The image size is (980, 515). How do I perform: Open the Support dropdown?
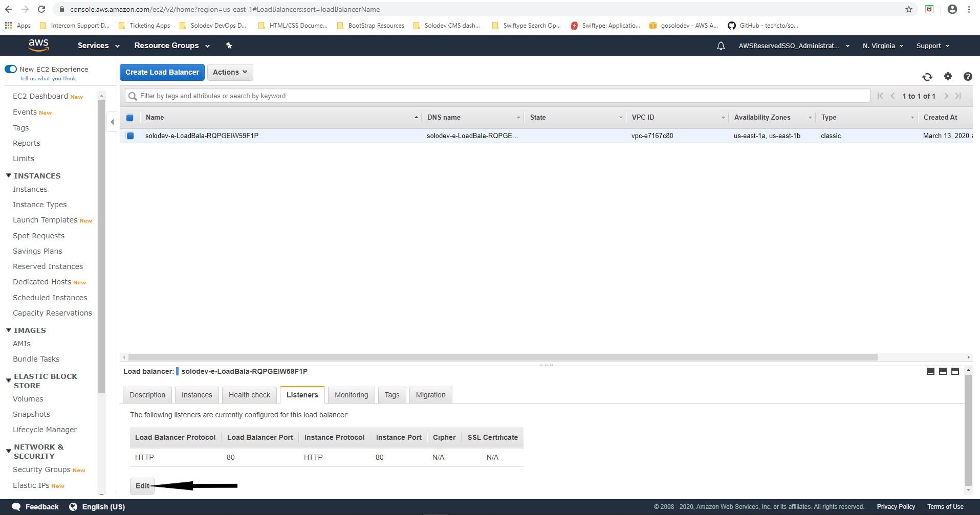933,46
